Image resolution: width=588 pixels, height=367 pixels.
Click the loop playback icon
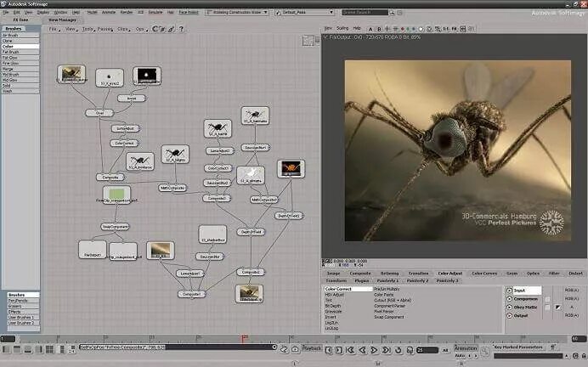click(399, 350)
